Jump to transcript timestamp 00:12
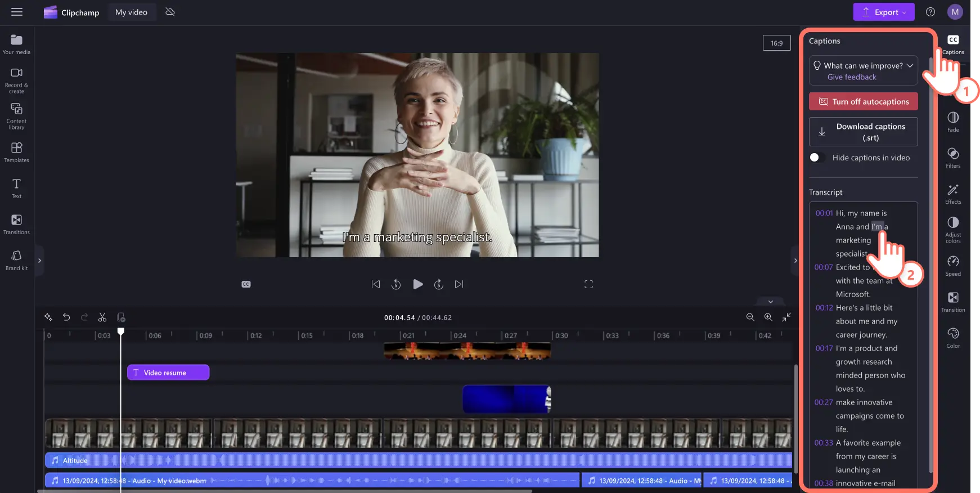The width and height of the screenshot is (980, 493). [x=824, y=308]
